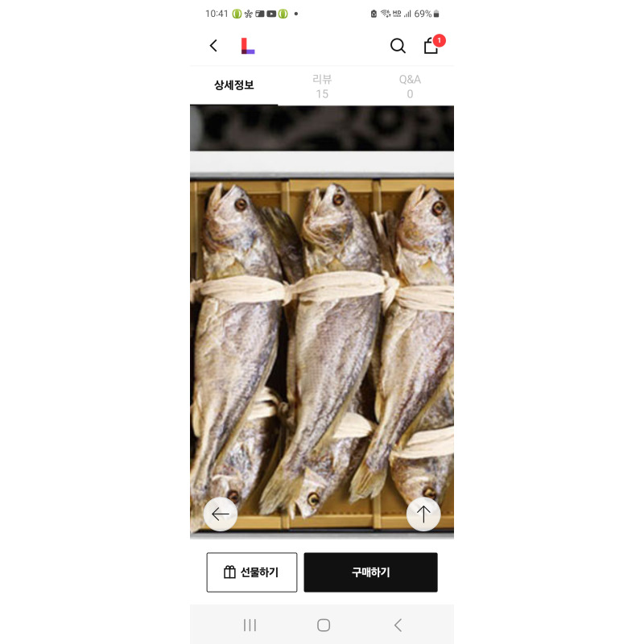
Task: Tap the Android navigation back chevron
Action: pos(398,625)
